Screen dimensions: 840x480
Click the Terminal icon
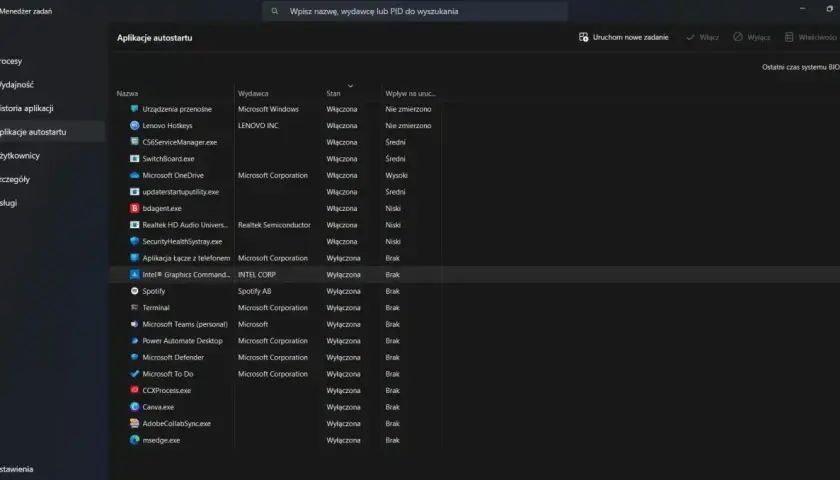134,308
